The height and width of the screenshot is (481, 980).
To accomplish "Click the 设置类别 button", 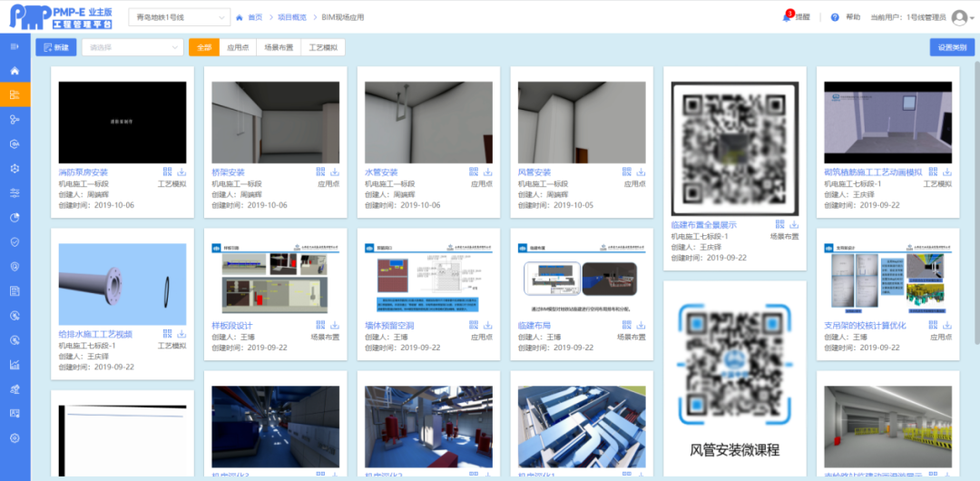I will (x=952, y=47).
